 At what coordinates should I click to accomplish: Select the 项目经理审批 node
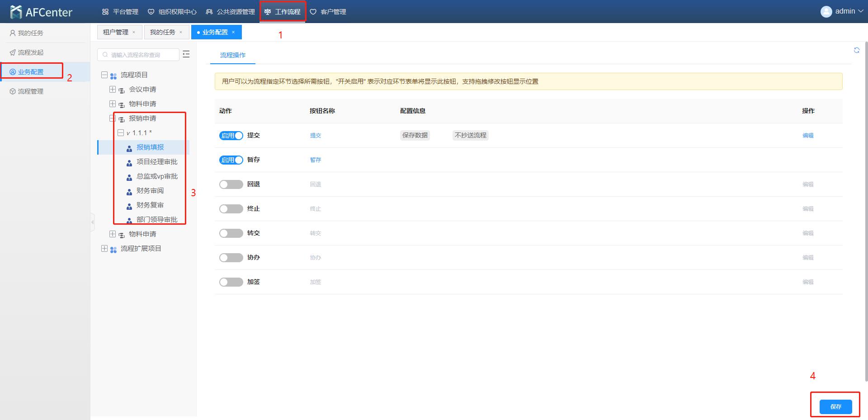point(156,162)
